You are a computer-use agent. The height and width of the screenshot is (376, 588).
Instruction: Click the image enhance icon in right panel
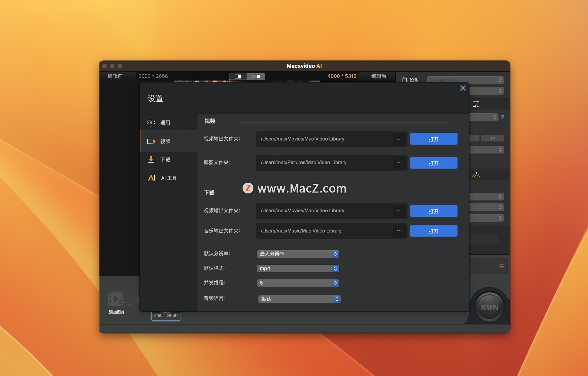point(476,175)
